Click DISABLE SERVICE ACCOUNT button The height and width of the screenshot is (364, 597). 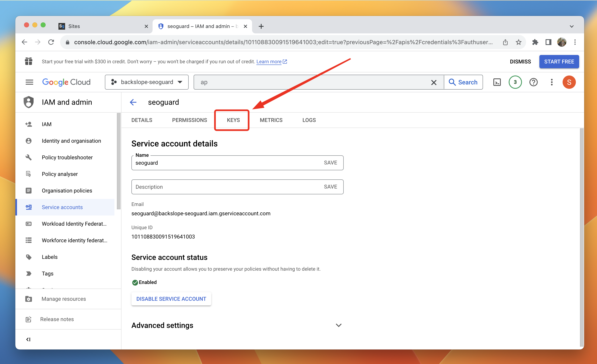171,299
